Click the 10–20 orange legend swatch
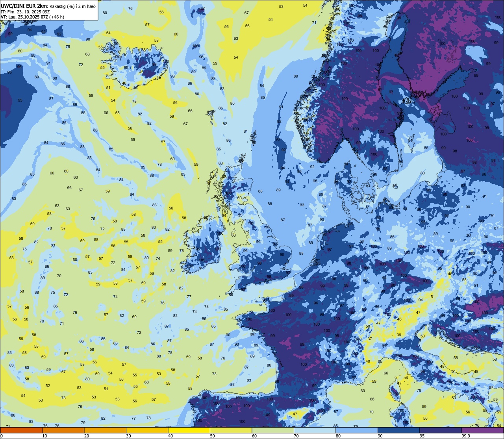Screen dimensions: 504x439 (x=63, y=430)
